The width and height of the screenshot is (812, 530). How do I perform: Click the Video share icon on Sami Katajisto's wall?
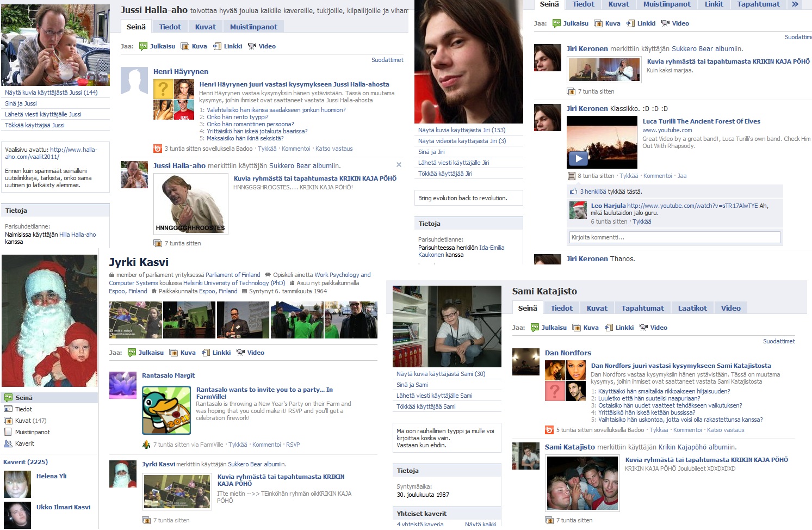643,328
